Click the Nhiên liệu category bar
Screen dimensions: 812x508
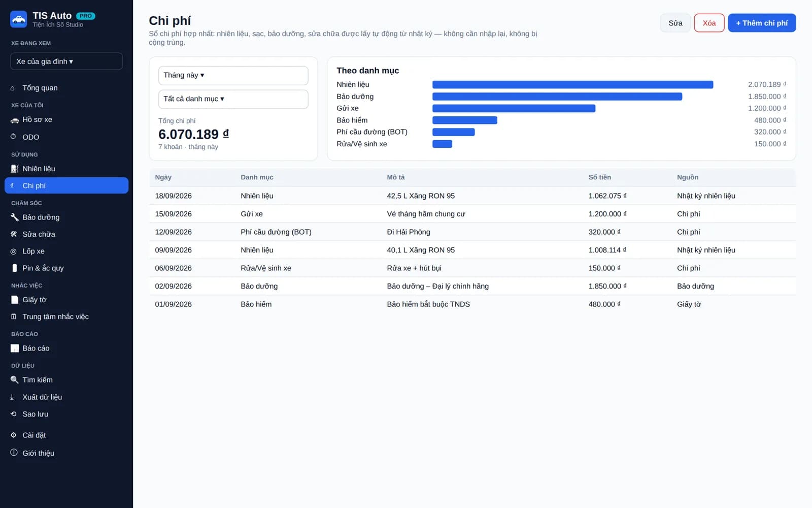[x=572, y=85]
